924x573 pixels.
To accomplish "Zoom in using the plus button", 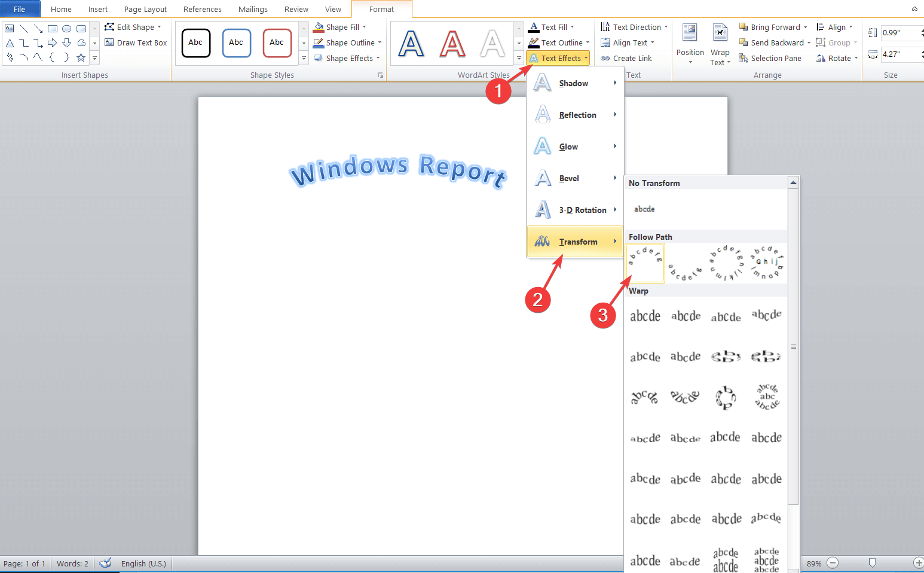I will click(x=919, y=563).
